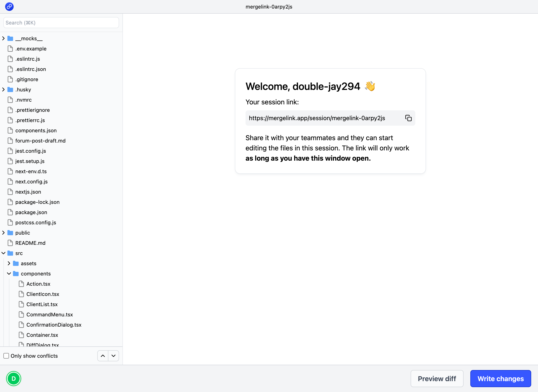Expand the __mocks__ folder
Screen dimensions: 538x392
tap(3, 38)
